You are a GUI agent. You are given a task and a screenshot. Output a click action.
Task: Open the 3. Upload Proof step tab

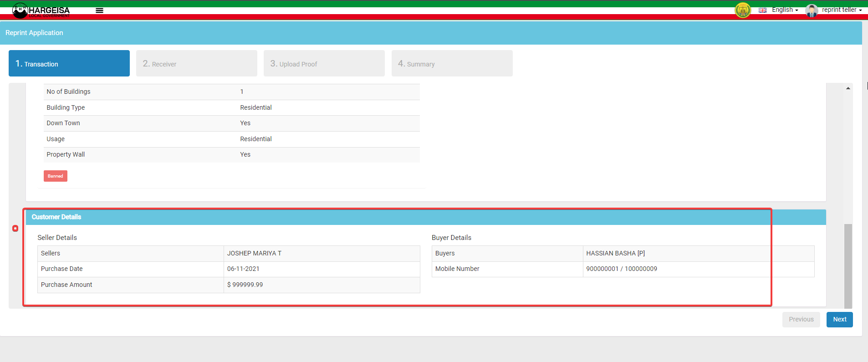pyautogui.click(x=324, y=63)
